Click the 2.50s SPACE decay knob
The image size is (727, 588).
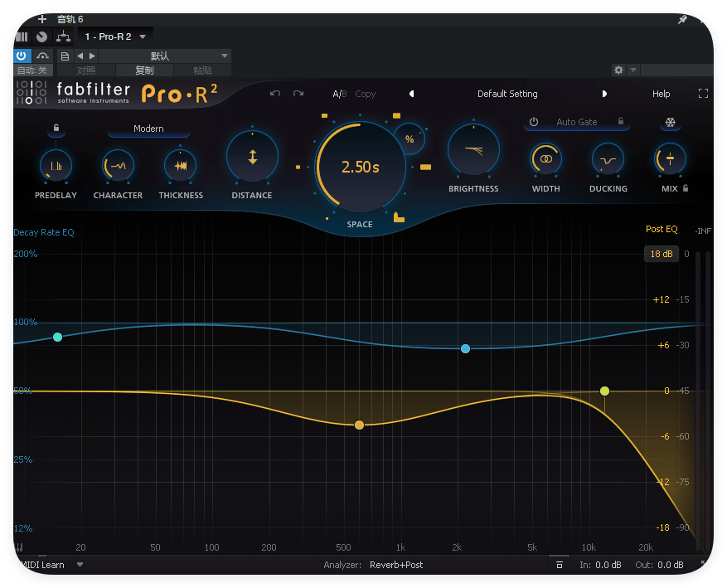point(361,167)
